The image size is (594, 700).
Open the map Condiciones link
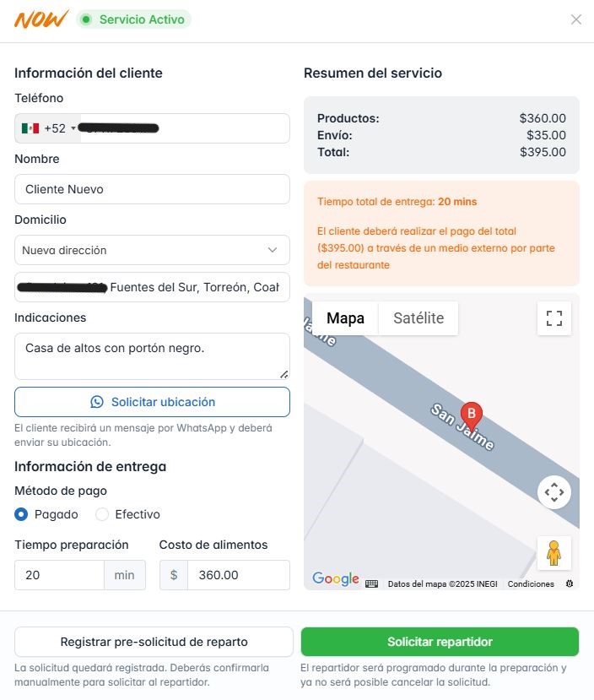click(x=531, y=584)
